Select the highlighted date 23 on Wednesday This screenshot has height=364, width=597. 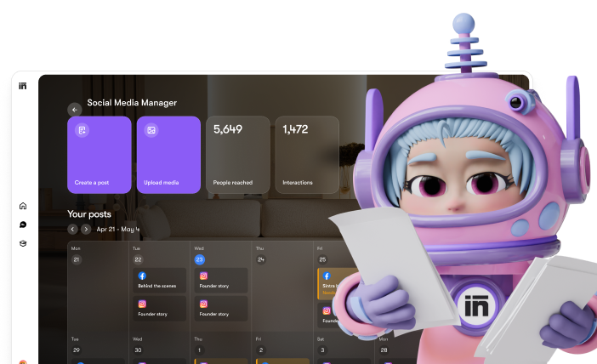[x=200, y=259]
